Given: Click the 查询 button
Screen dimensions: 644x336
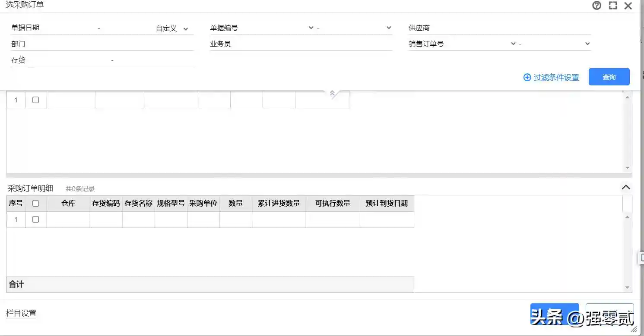Looking at the screenshot, I should click(x=609, y=77).
